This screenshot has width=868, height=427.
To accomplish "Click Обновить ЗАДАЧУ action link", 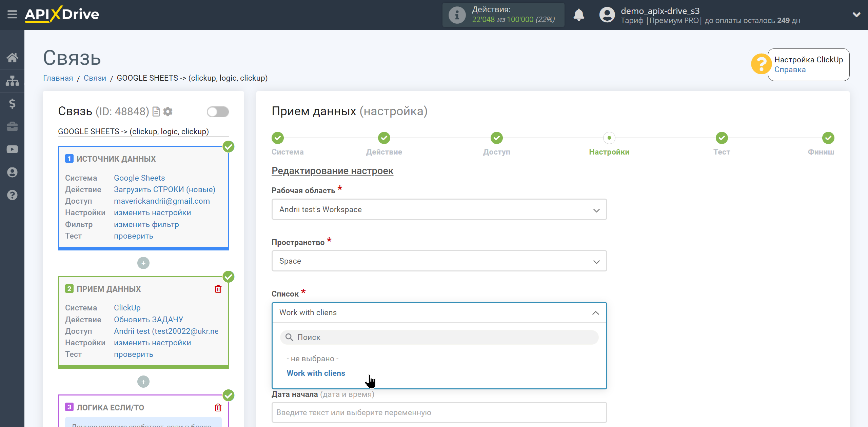I will (148, 320).
